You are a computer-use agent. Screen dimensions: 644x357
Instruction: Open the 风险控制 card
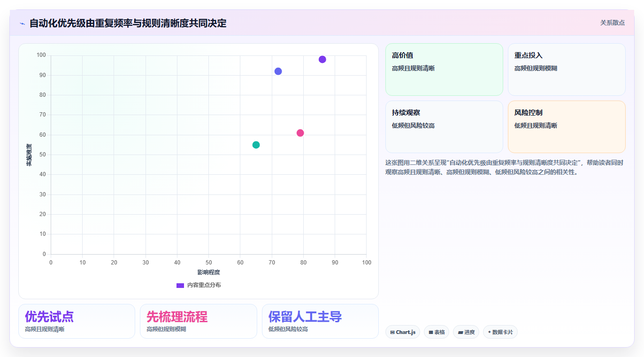(x=567, y=127)
